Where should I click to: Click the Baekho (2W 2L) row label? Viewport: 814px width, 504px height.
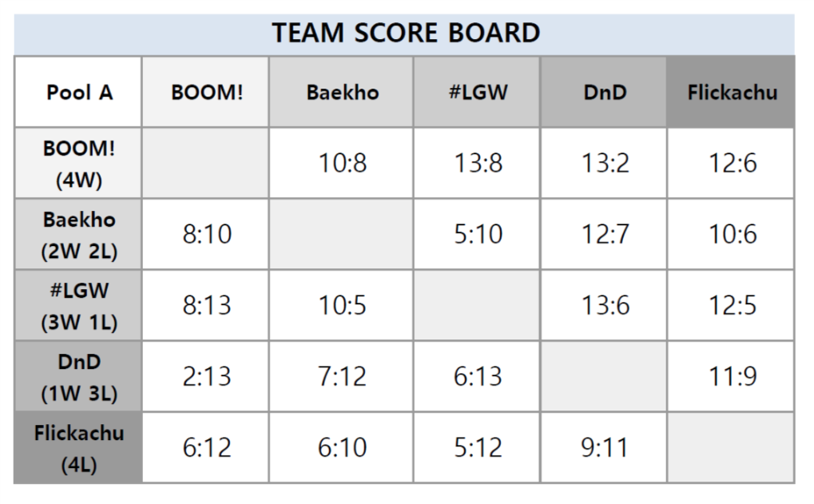pos(78,234)
